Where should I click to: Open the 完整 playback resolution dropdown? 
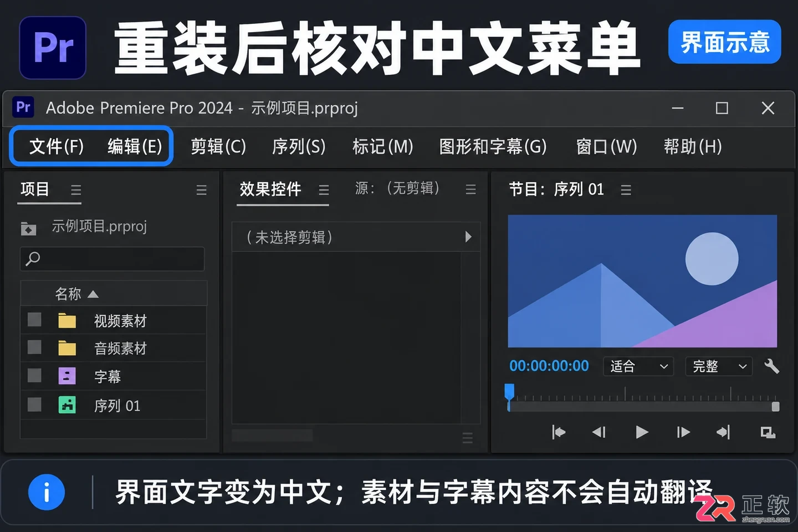pos(719,366)
